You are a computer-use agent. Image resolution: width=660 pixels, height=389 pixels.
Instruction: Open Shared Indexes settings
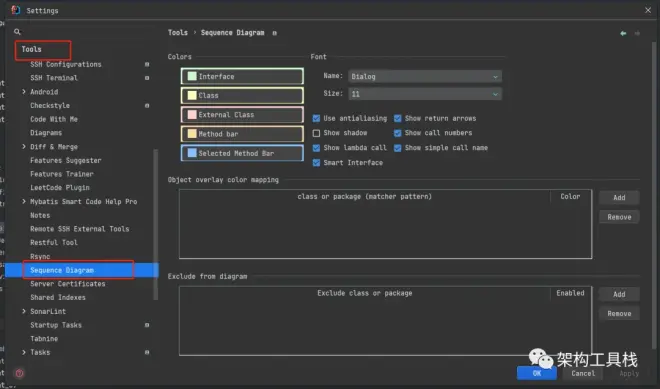click(58, 298)
